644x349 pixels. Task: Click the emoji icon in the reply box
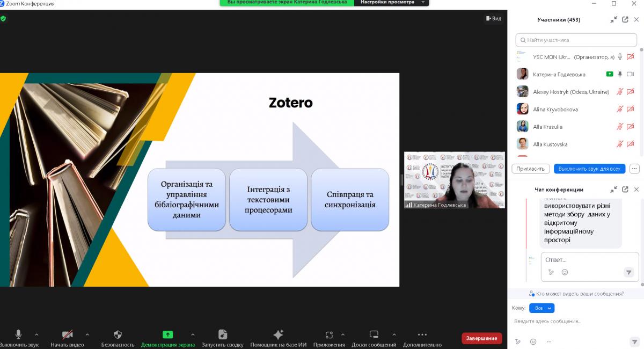(x=565, y=272)
